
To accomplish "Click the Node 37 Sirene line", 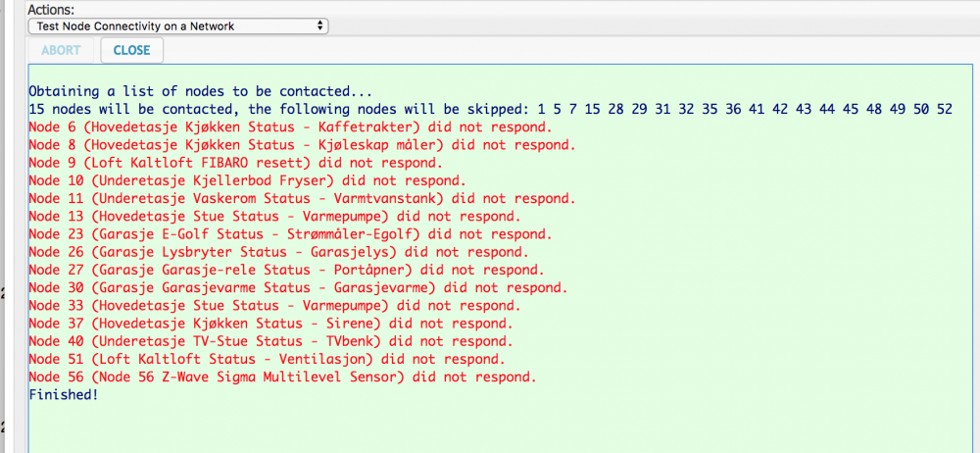I will point(270,323).
